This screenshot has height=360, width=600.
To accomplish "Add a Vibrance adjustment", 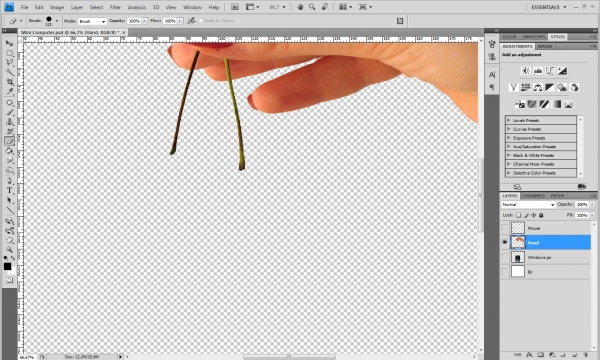I will 514,88.
